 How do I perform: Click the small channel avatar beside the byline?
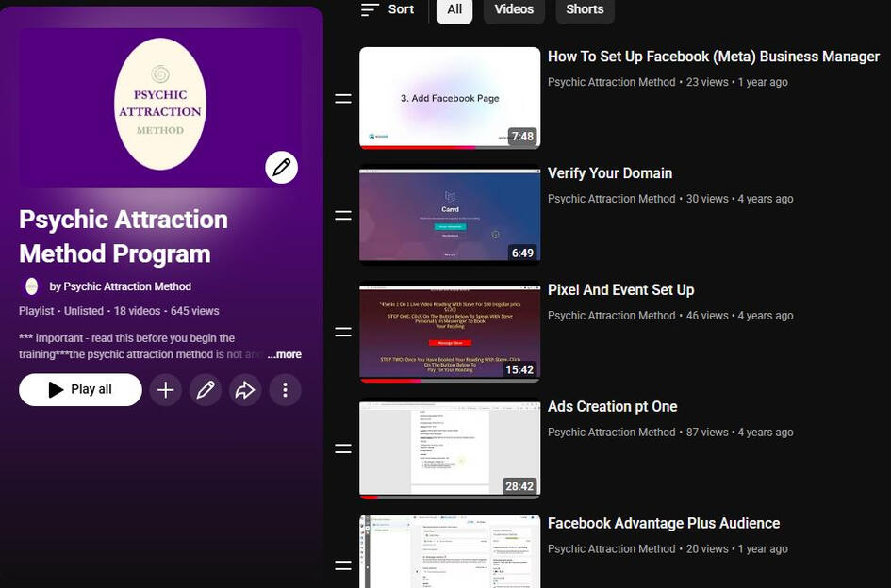tap(32, 286)
